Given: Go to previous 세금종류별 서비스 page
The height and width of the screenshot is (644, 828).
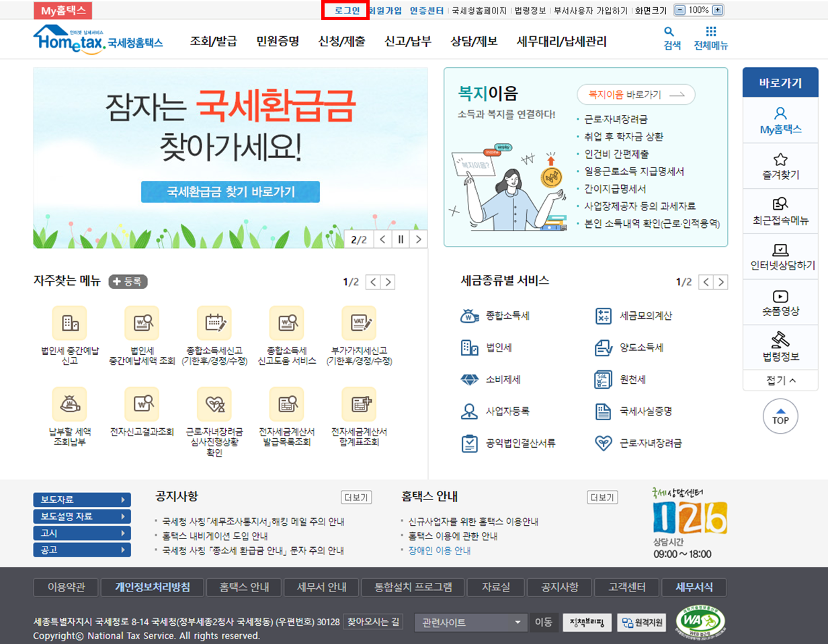Looking at the screenshot, I should (x=706, y=282).
